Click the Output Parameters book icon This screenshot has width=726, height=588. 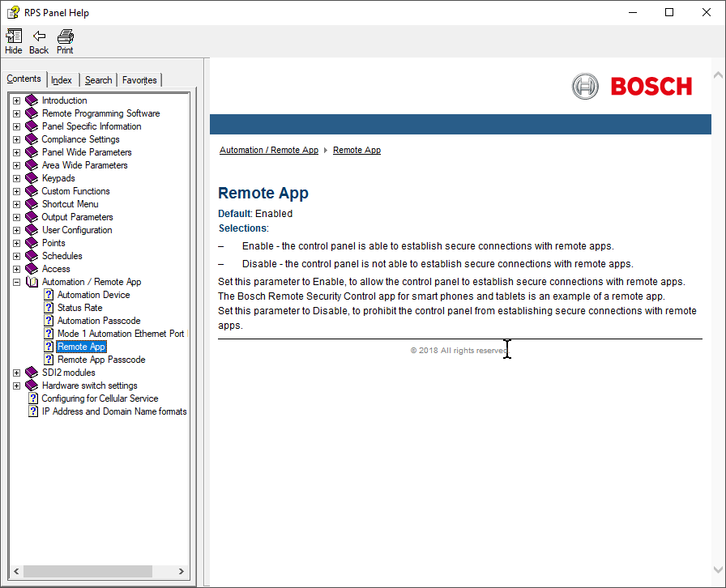pos(32,217)
